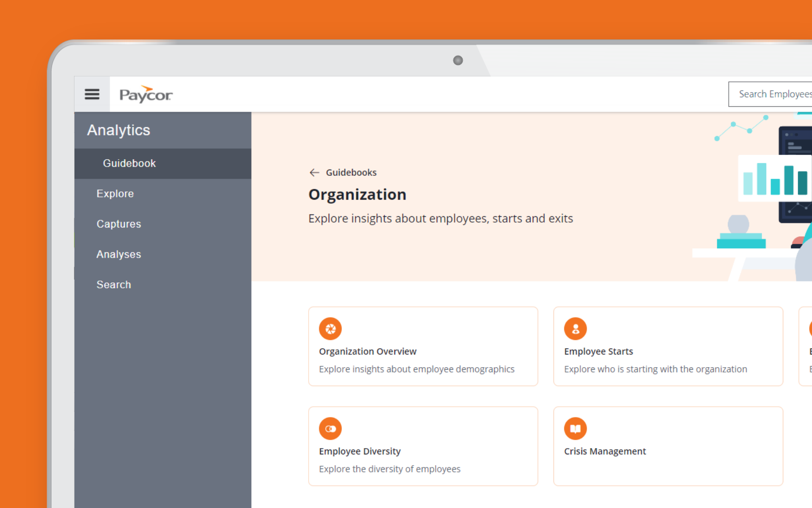
Task: Click the Organization page heading
Action: click(357, 194)
